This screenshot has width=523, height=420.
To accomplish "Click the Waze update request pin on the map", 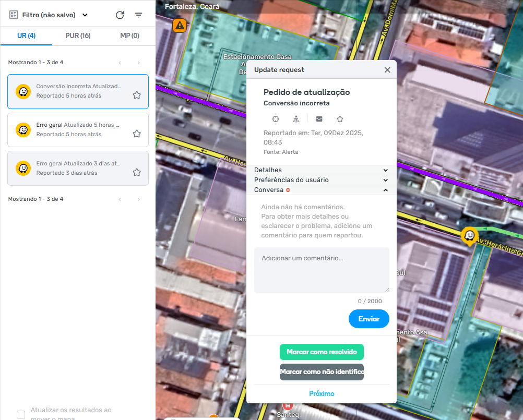I will (x=470, y=236).
